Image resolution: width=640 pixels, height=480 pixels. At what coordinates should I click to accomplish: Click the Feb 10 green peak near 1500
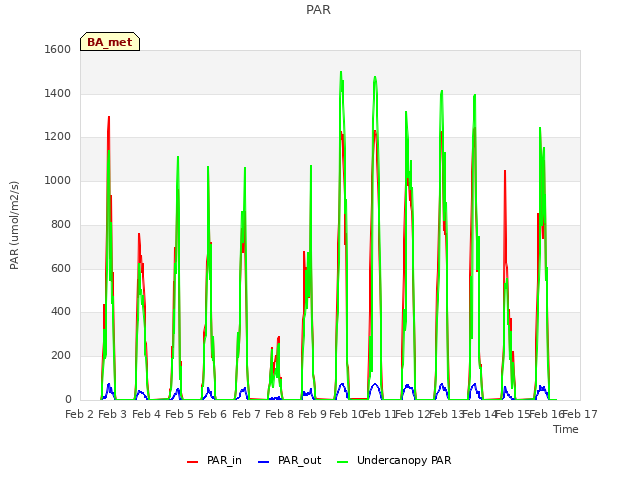(x=341, y=73)
